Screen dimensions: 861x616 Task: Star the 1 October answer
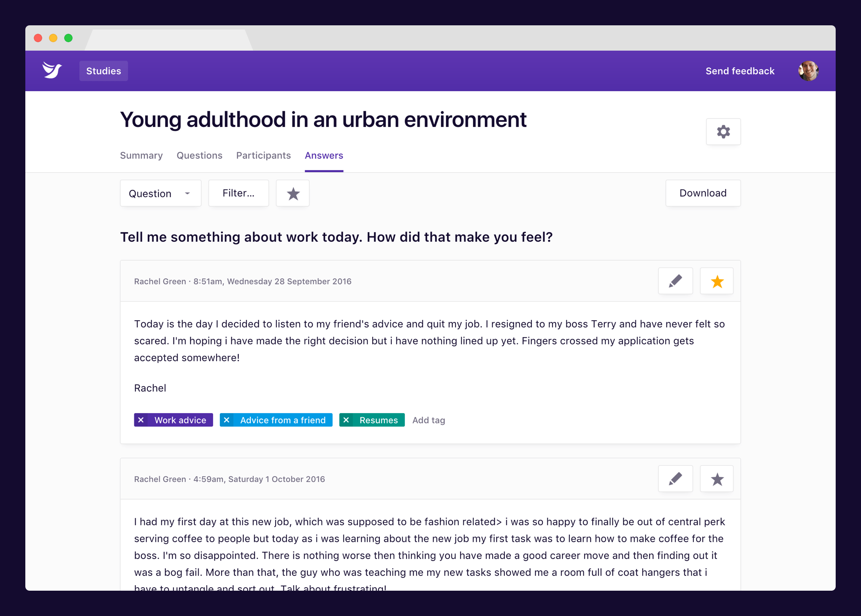(717, 479)
